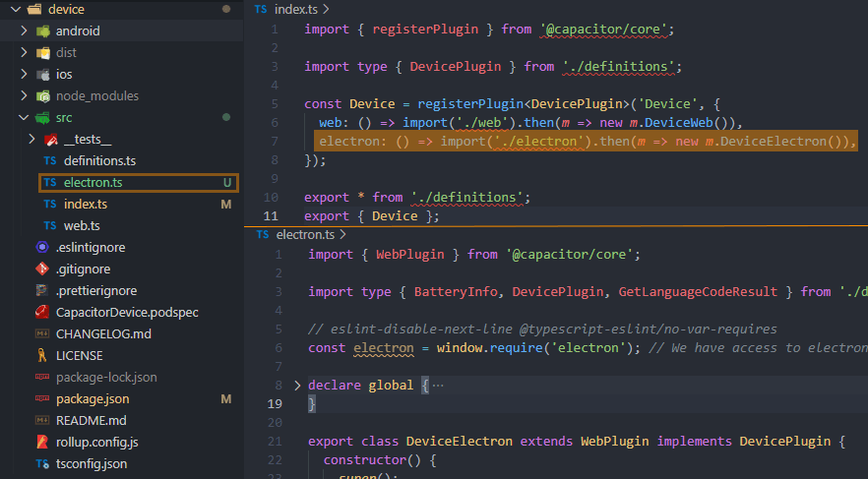Click the tsconfig.json file icon
Screen dimensions: 868x479
point(42,463)
